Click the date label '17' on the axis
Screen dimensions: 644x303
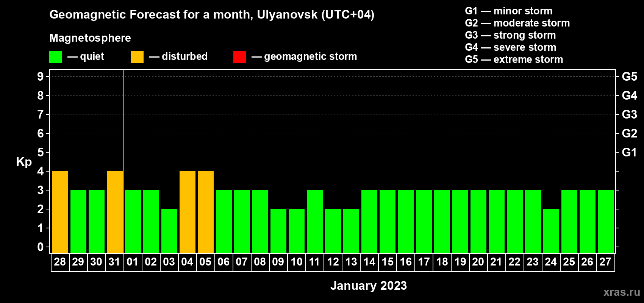coord(424,262)
